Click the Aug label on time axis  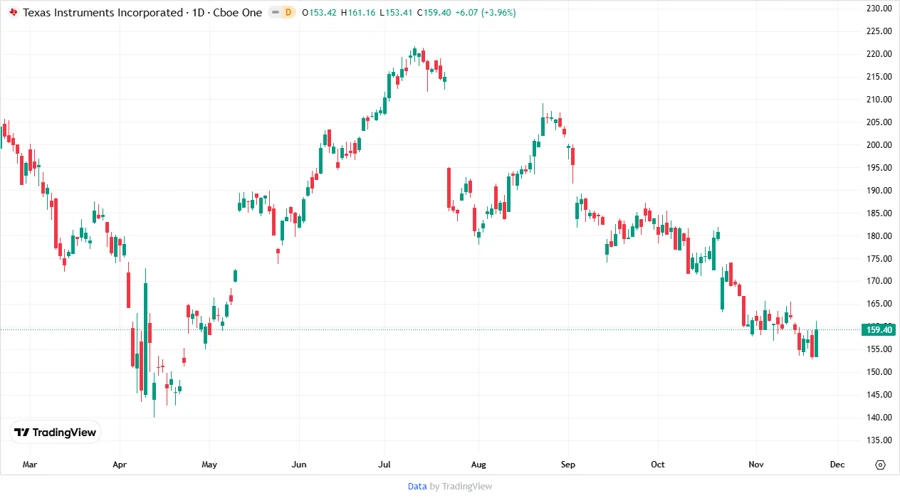[x=478, y=464]
